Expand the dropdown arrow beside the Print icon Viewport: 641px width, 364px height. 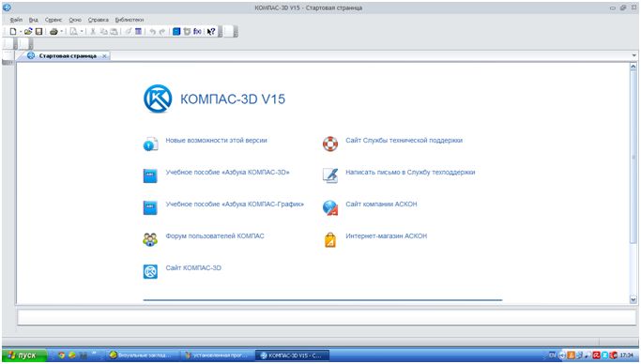[x=61, y=32]
